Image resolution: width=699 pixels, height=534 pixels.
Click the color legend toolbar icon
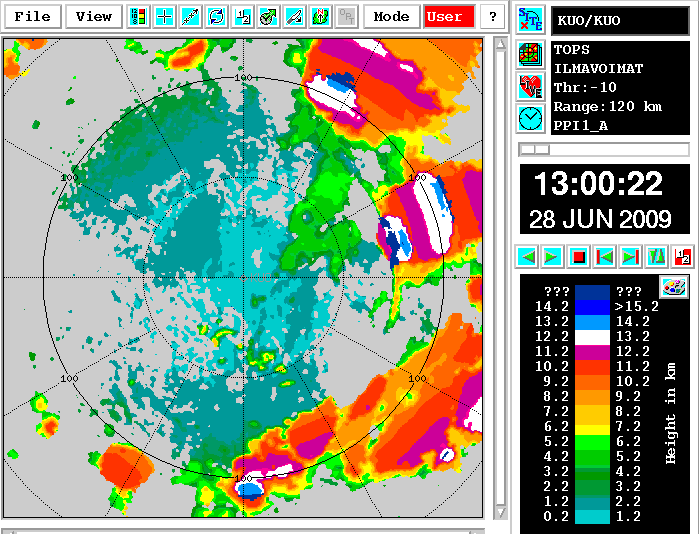pyautogui.click(x=138, y=17)
